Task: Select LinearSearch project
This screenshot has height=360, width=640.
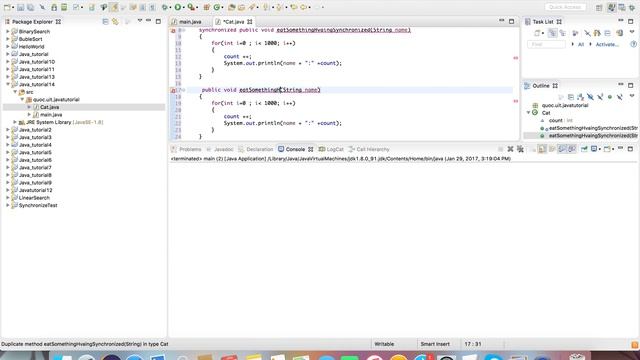Action: click(34, 198)
